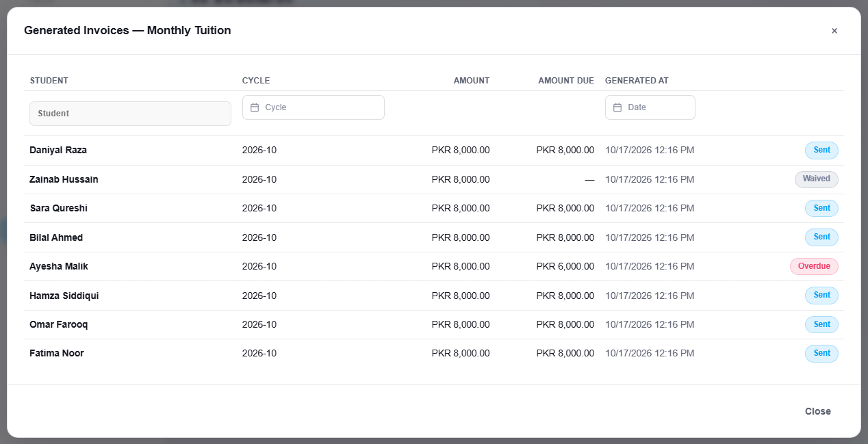Click the dialog title Generated Invoices — Monthly Tuition
868x444 pixels.
[127, 30]
